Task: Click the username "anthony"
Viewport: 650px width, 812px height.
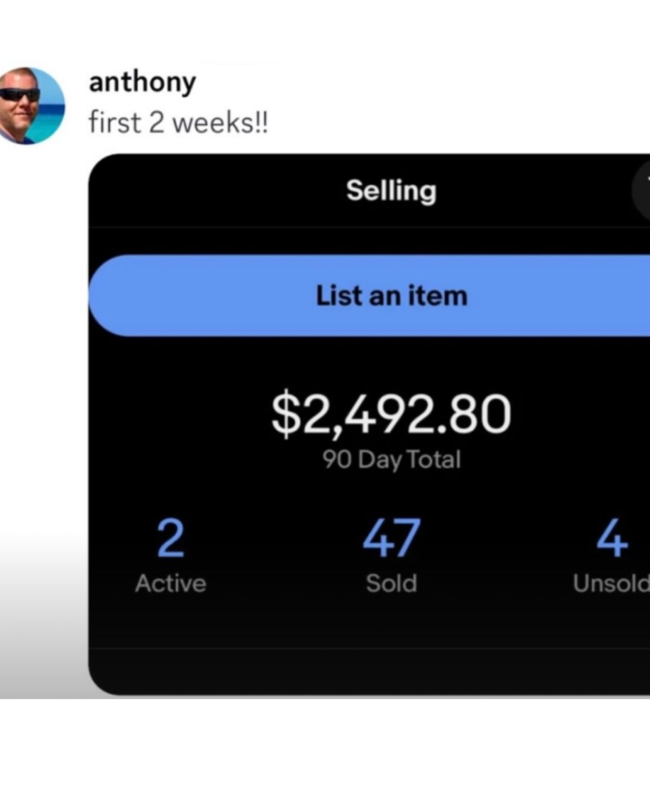Action: tap(142, 82)
